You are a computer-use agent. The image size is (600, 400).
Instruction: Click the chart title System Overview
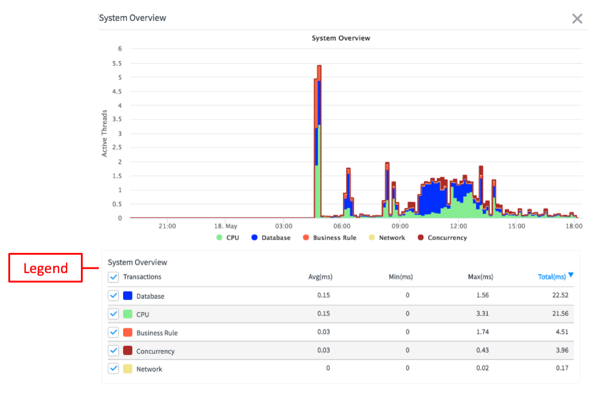(341, 38)
